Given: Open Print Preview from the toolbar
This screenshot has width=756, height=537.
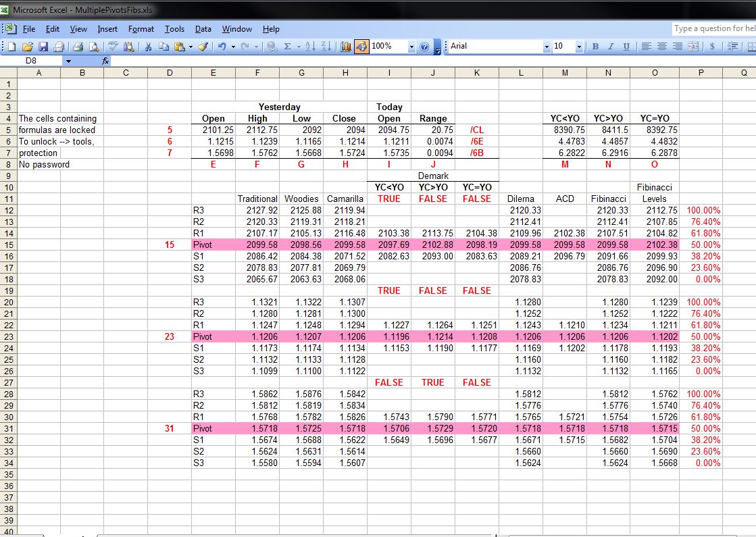Looking at the screenshot, I should 94,47.
